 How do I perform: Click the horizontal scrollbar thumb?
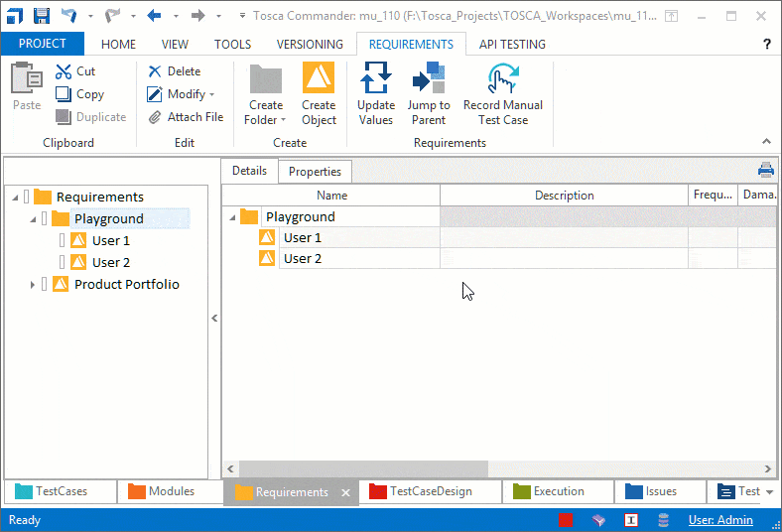(363, 468)
